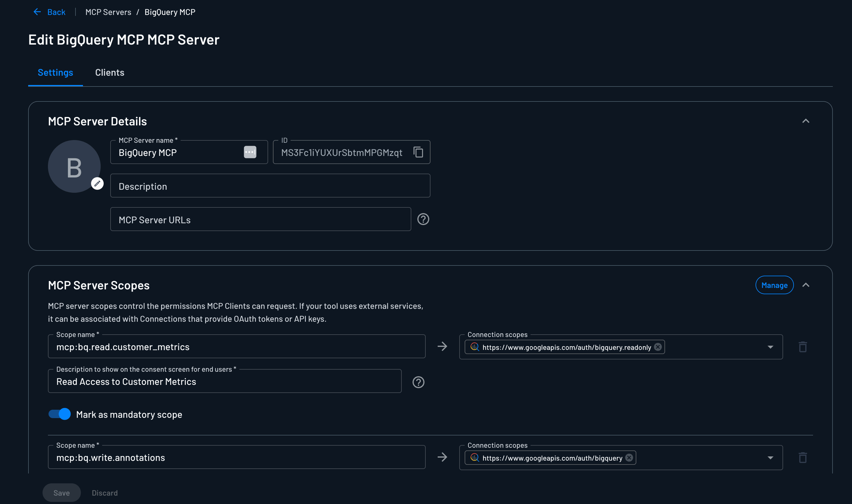Click the Description input field
Image resolution: width=852 pixels, height=504 pixels.
click(x=270, y=186)
